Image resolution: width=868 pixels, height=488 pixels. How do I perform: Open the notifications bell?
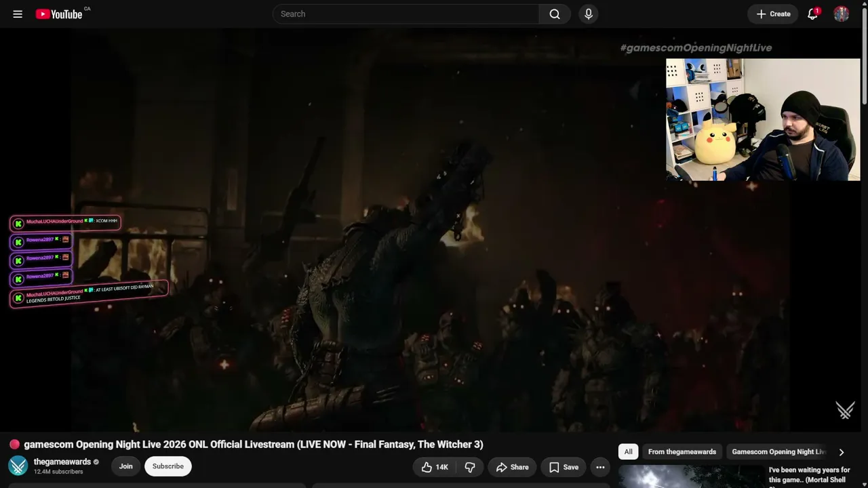click(812, 14)
